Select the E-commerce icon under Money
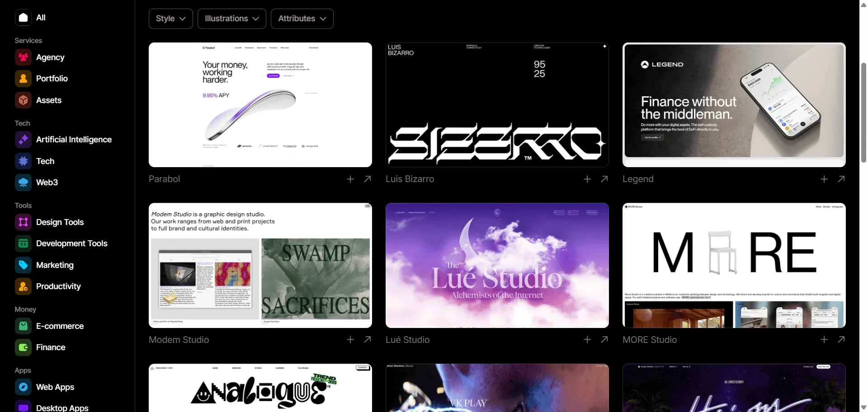 click(23, 326)
